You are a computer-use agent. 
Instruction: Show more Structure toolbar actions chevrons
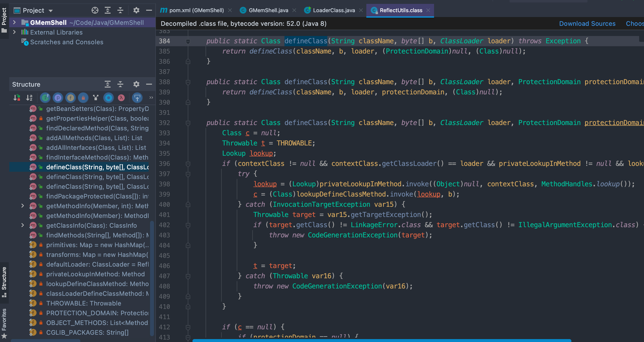[x=151, y=98]
